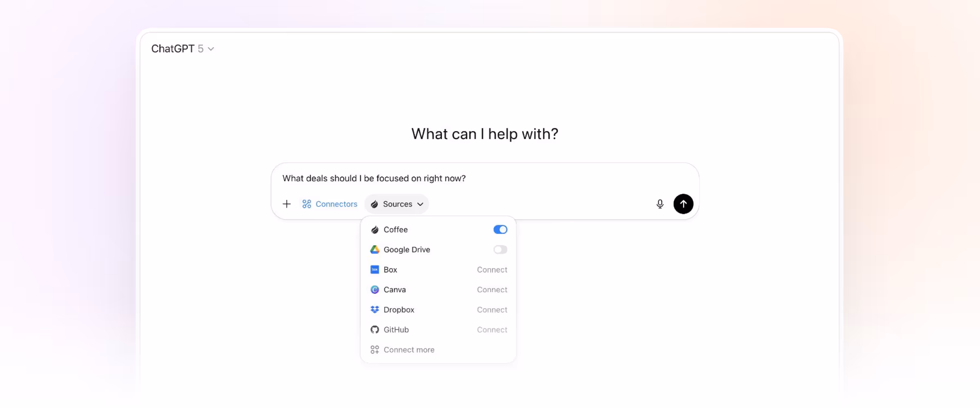Connect the Canva source

pyautogui.click(x=492, y=290)
